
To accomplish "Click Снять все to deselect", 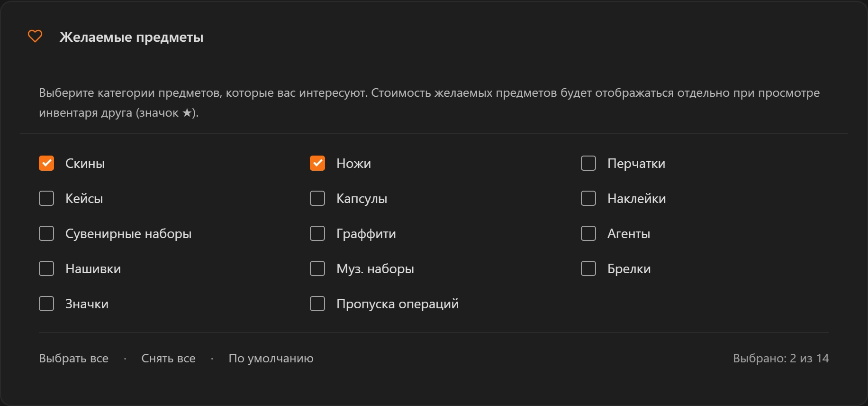I will pos(168,358).
